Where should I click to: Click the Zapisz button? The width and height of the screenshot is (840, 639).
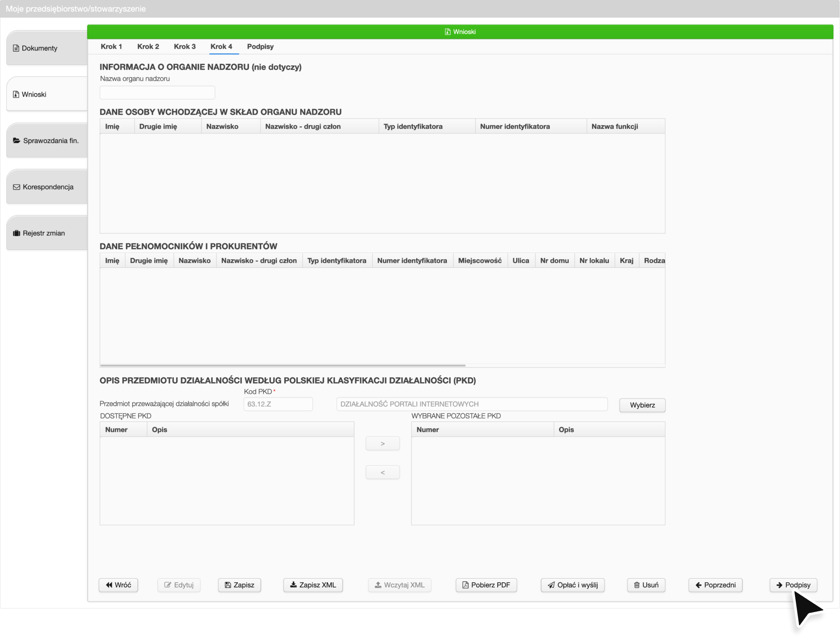239,585
